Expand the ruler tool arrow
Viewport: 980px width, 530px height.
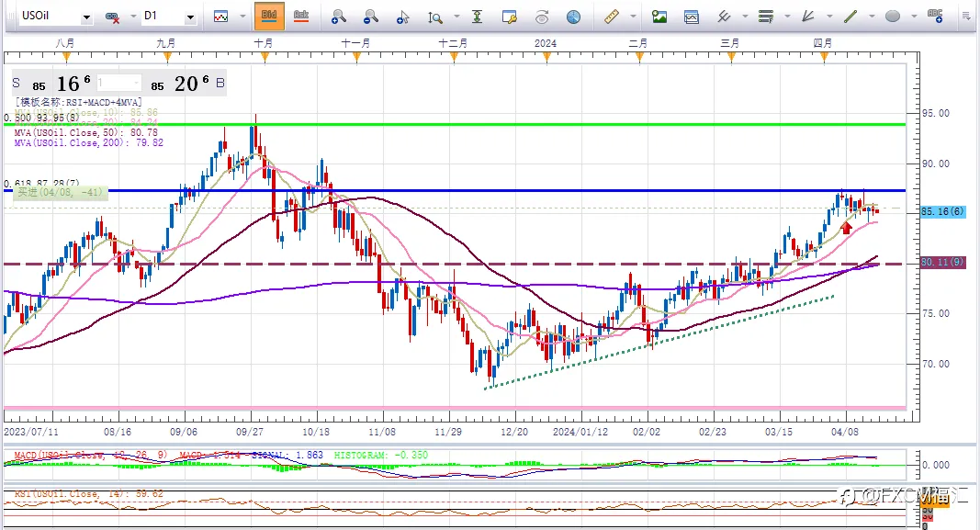coord(633,17)
